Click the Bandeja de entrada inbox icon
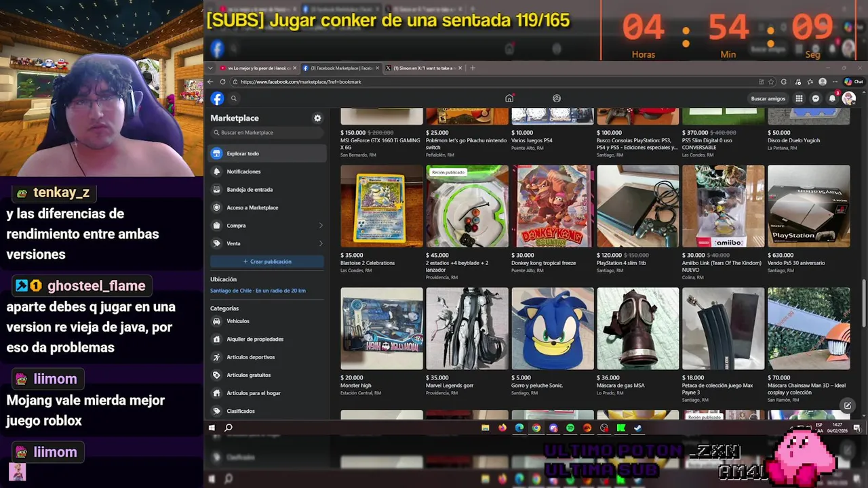Screen dimensions: 868x488 pos(216,190)
